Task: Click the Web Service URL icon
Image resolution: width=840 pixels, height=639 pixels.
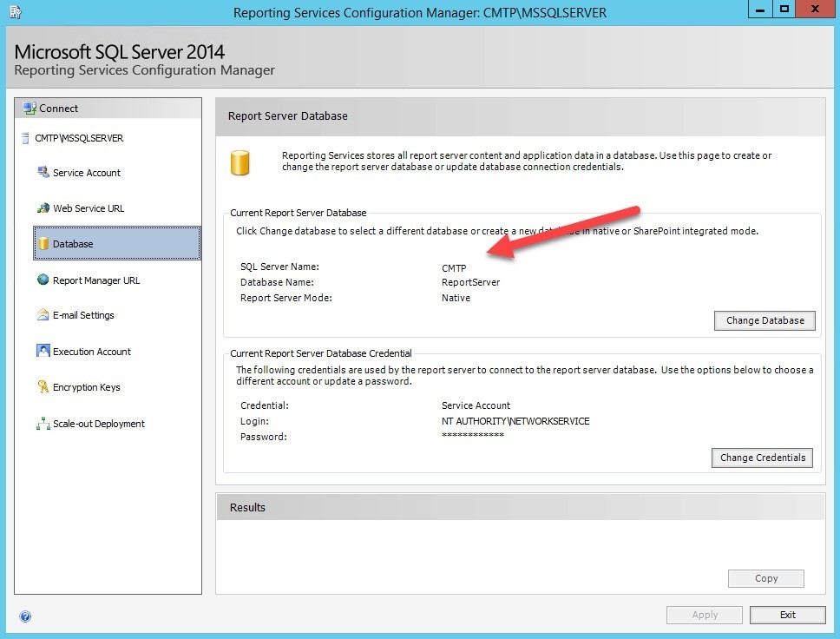Action: pos(43,208)
